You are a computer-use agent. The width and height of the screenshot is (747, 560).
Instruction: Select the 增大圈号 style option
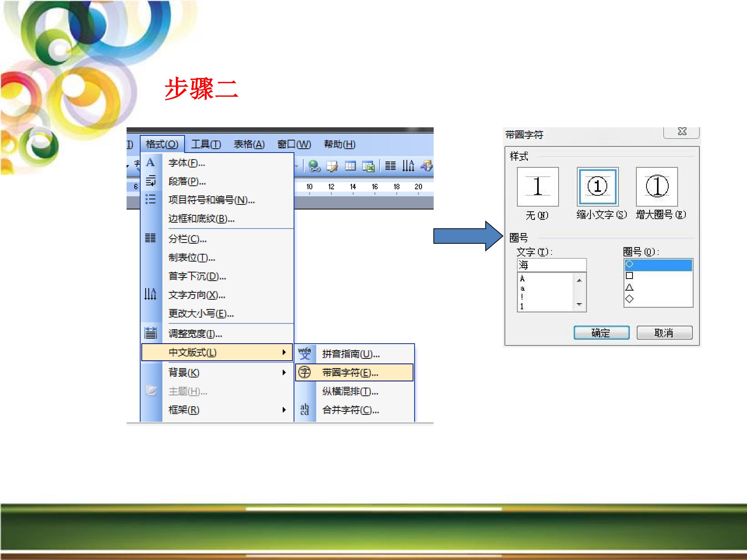pyautogui.click(x=657, y=187)
